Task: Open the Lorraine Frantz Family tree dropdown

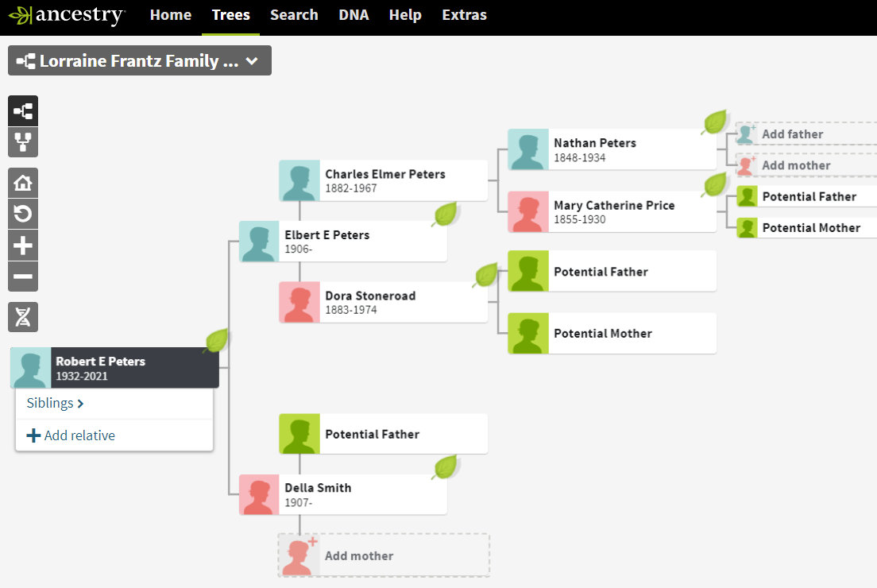Action: (x=140, y=61)
